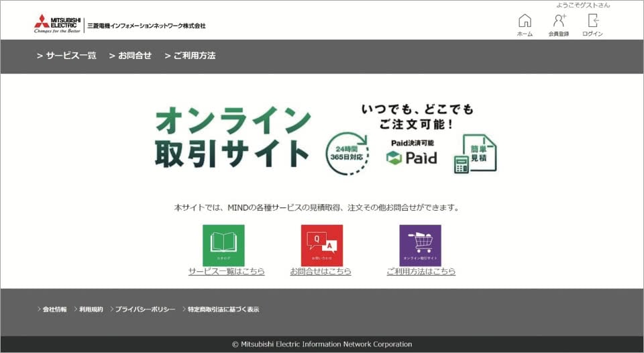Click the green catalog book icon
The image size is (644, 353).
point(223,245)
